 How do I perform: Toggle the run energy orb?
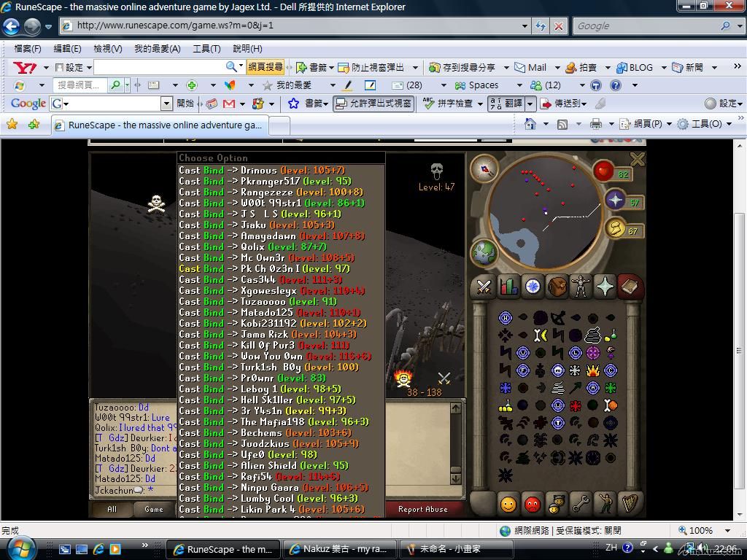pos(616,228)
